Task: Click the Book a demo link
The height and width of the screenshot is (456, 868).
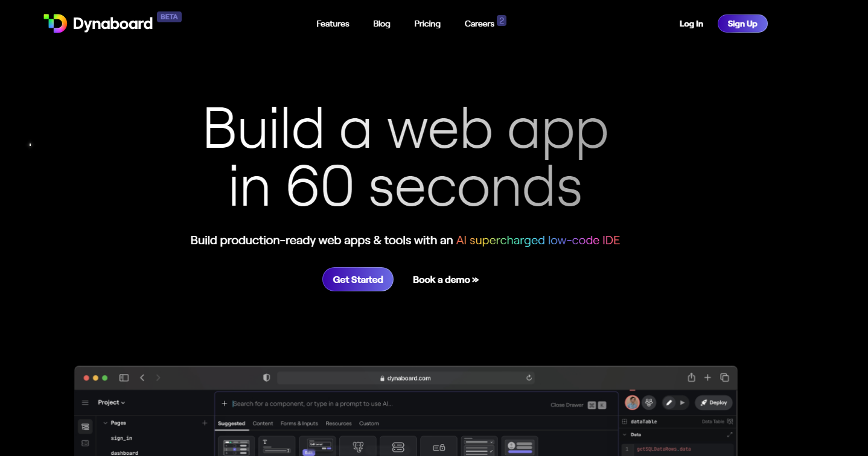Action: coord(445,279)
